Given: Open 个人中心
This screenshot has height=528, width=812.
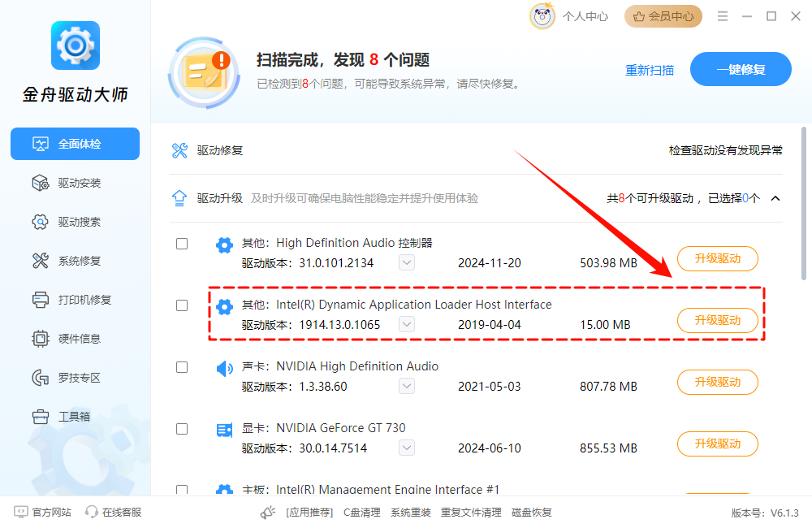Looking at the screenshot, I should [x=585, y=16].
